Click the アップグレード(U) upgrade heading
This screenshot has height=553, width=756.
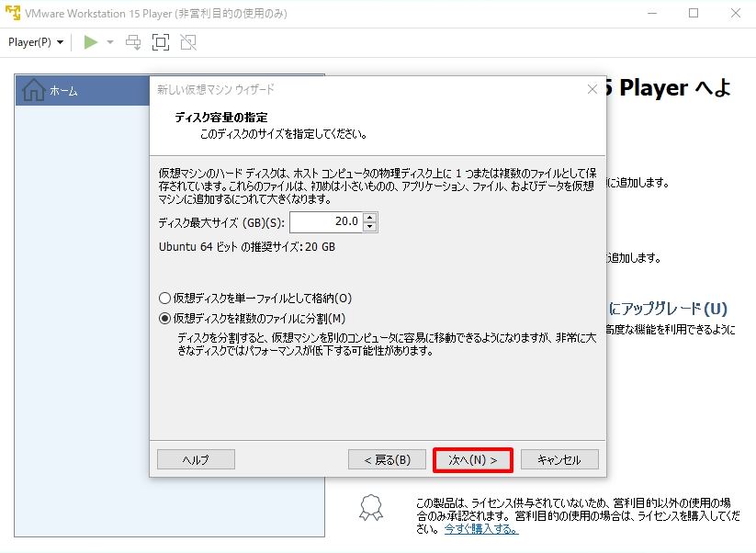(x=668, y=309)
